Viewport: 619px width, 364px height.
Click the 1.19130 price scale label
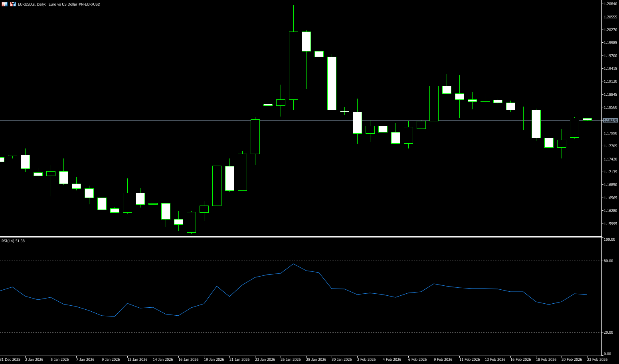point(611,81)
